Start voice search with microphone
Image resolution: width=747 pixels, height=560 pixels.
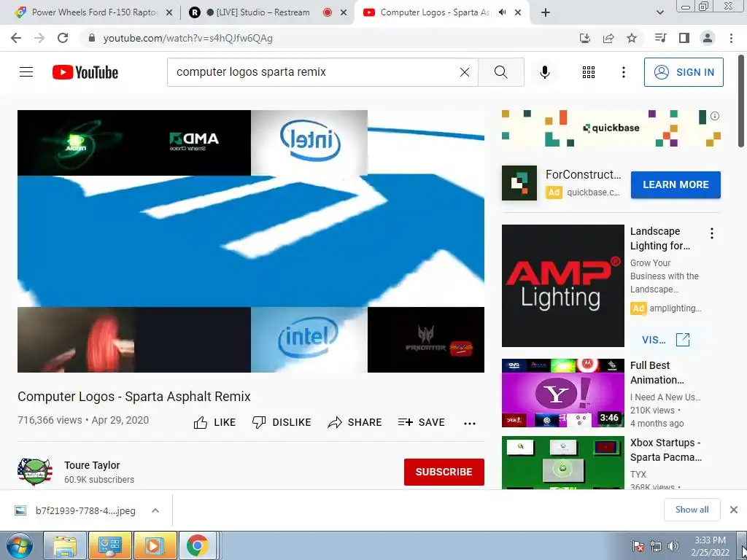544,72
